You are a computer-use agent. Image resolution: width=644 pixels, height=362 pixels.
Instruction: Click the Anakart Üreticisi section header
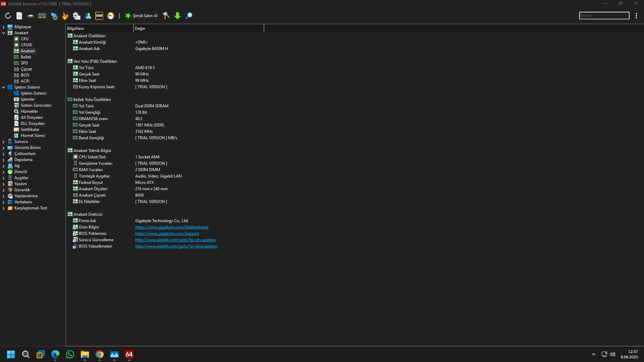pyautogui.click(x=88, y=214)
